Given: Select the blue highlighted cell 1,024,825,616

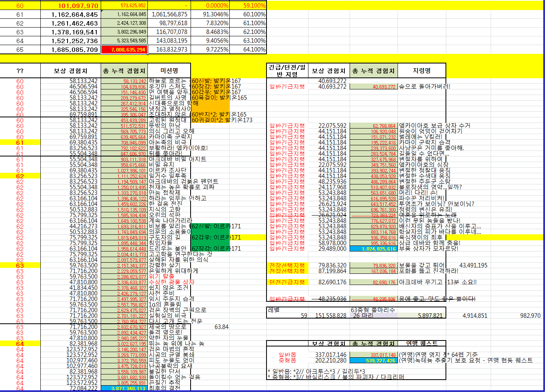Looking at the screenshot, I should (x=374, y=249).
